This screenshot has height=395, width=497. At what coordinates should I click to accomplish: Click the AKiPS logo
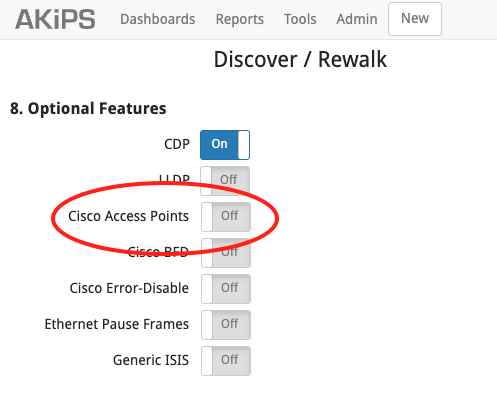coord(55,19)
